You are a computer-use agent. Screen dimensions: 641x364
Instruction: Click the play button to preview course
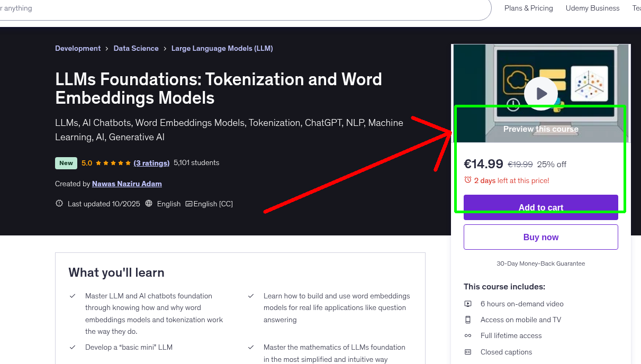(540, 93)
